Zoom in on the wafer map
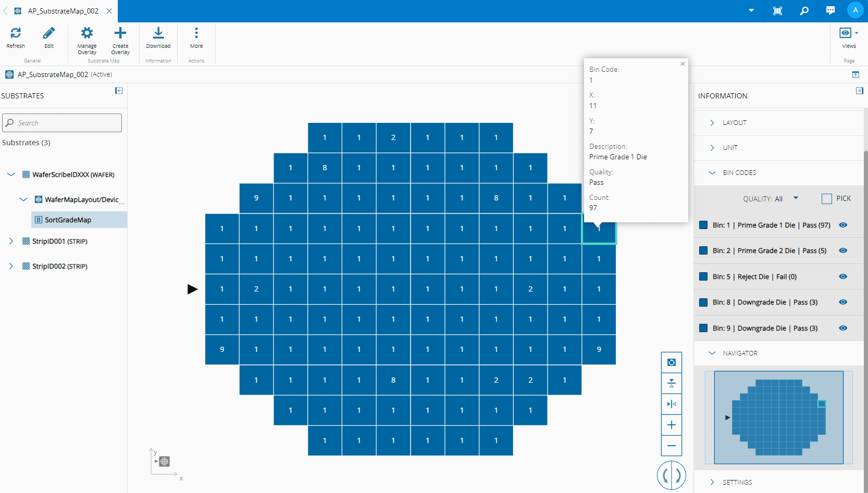The height and width of the screenshot is (493, 868). click(672, 425)
